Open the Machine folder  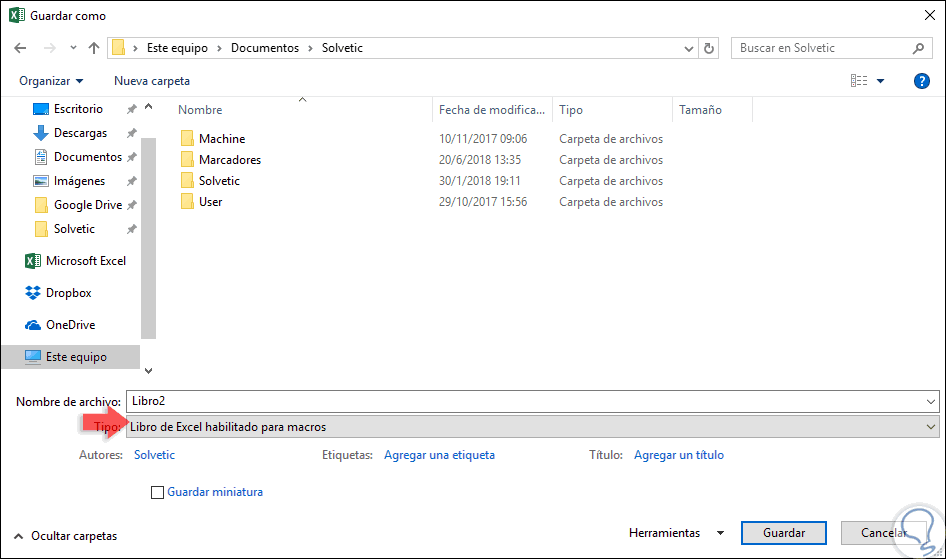[221, 139]
